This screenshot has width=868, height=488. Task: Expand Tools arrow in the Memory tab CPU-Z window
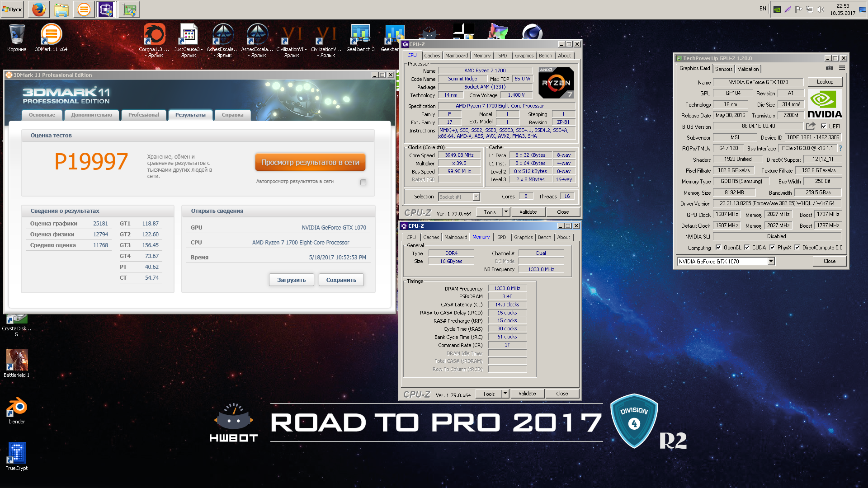(505, 394)
